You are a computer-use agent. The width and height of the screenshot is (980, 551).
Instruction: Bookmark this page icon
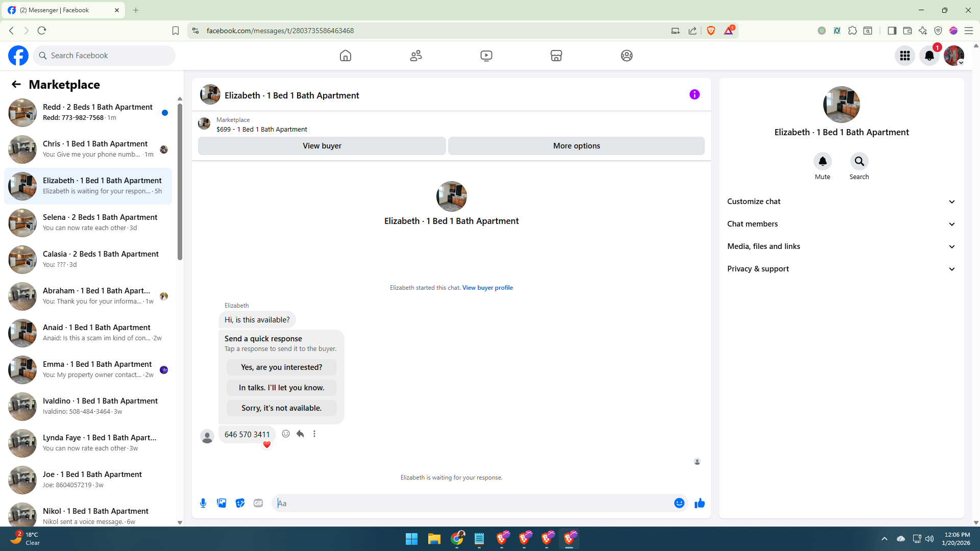[176, 31]
